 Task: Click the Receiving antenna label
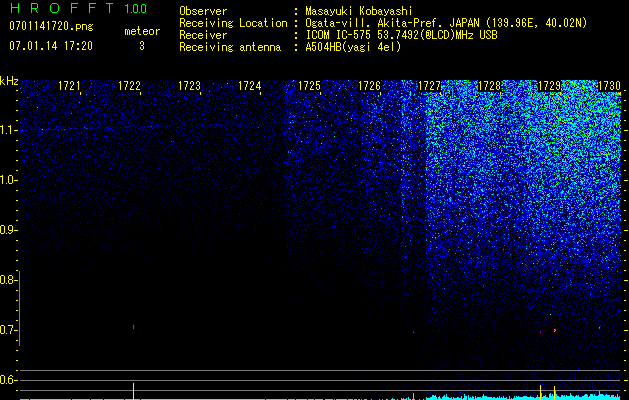[x=230, y=47]
